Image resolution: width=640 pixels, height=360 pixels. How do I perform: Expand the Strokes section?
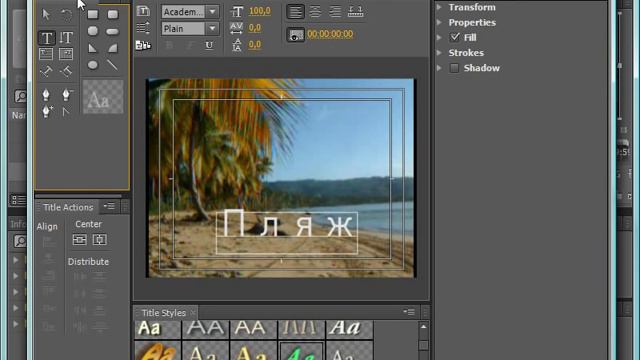[439, 53]
